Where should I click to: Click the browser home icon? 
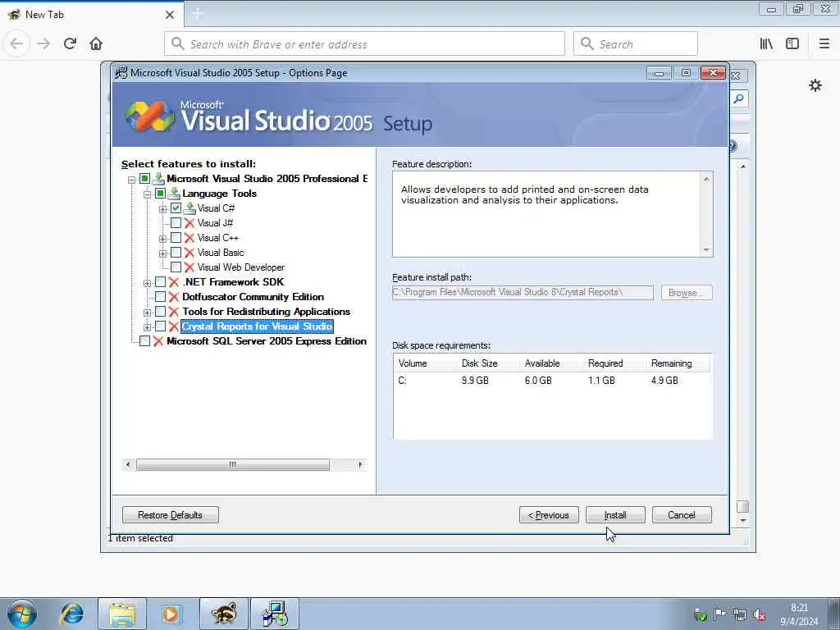click(x=96, y=43)
